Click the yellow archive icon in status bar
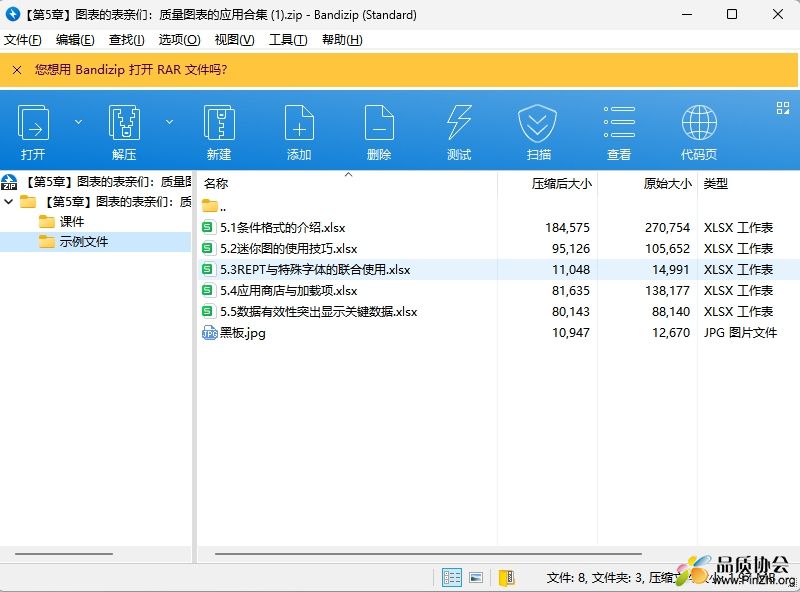 click(x=507, y=577)
